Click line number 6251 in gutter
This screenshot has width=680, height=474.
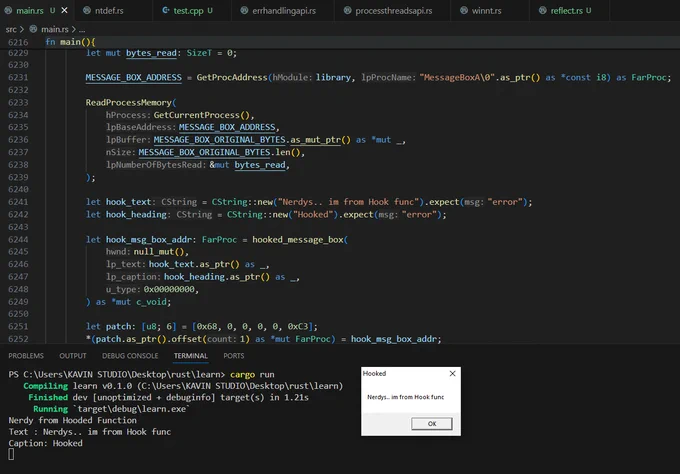18,326
